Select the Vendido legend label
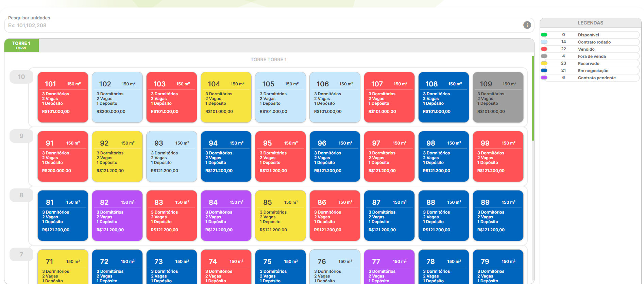The width and height of the screenshot is (644, 284). (x=586, y=49)
